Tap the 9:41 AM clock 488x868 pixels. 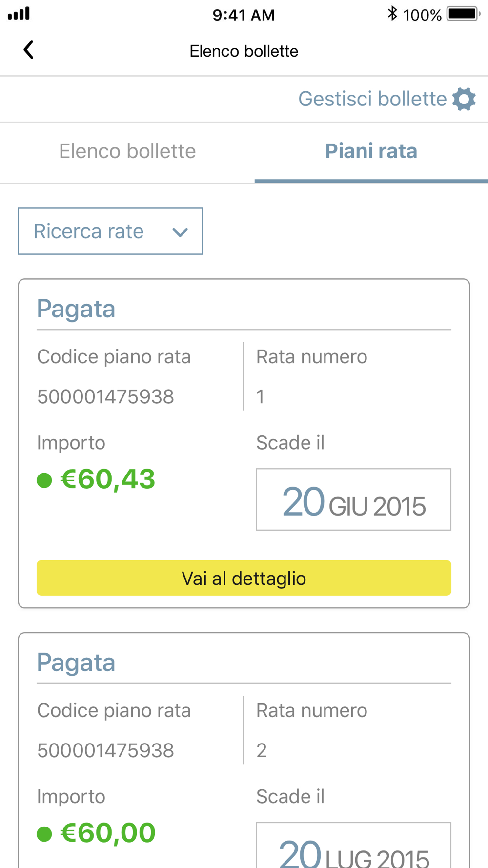point(244,15)
